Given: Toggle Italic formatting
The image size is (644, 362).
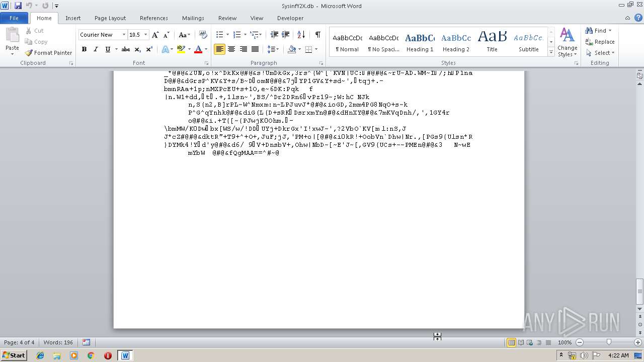Looking at the screenshot, I should (96, 49).
